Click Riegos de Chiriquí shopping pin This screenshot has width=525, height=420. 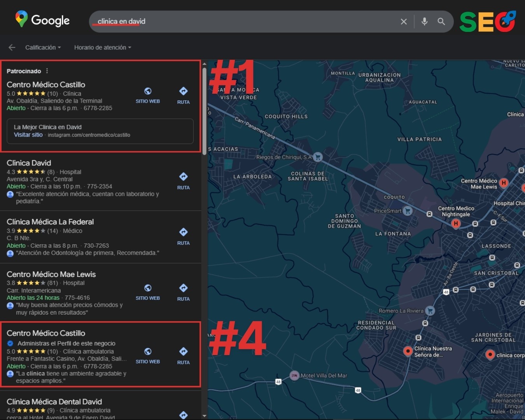(x=318, y=157)
